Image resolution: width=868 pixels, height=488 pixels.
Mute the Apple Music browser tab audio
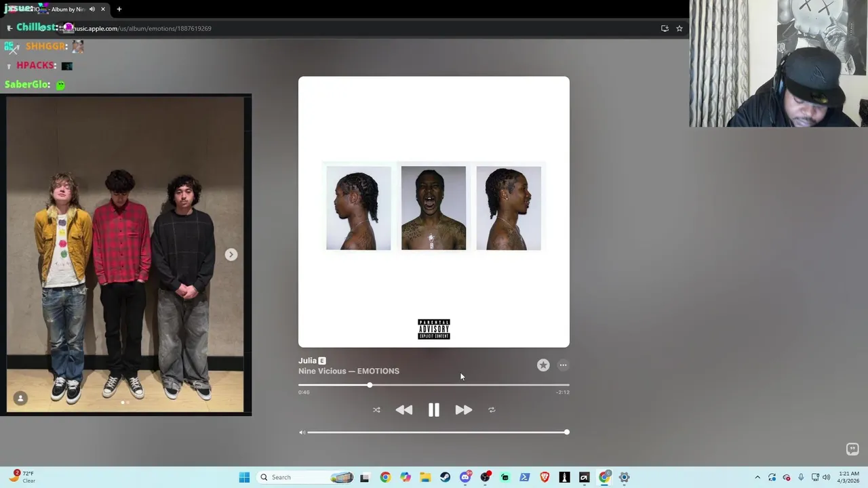92,9
